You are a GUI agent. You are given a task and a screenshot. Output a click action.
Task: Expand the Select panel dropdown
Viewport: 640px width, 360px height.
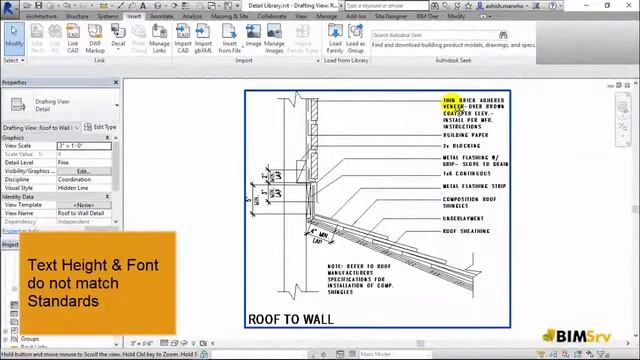[x=14, y=60]
